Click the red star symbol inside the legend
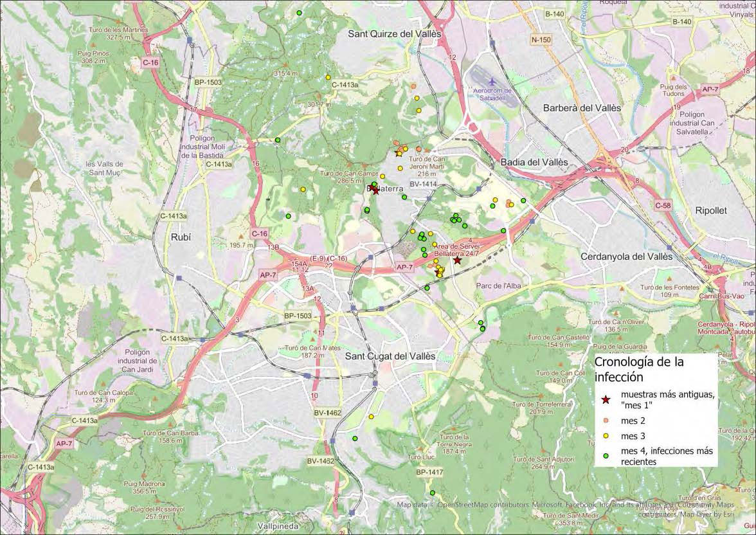This screenshot has height=535, width=756. coord(605,399)
